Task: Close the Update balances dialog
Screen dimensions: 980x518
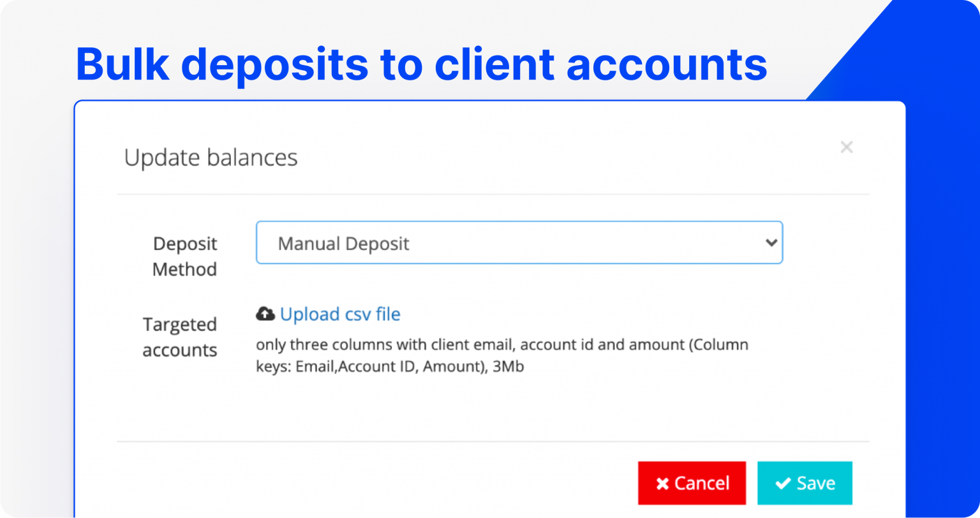Action: (846, 147)
